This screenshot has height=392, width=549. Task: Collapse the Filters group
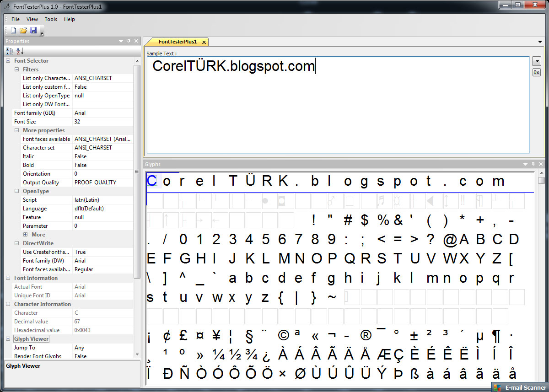[17, 70]
